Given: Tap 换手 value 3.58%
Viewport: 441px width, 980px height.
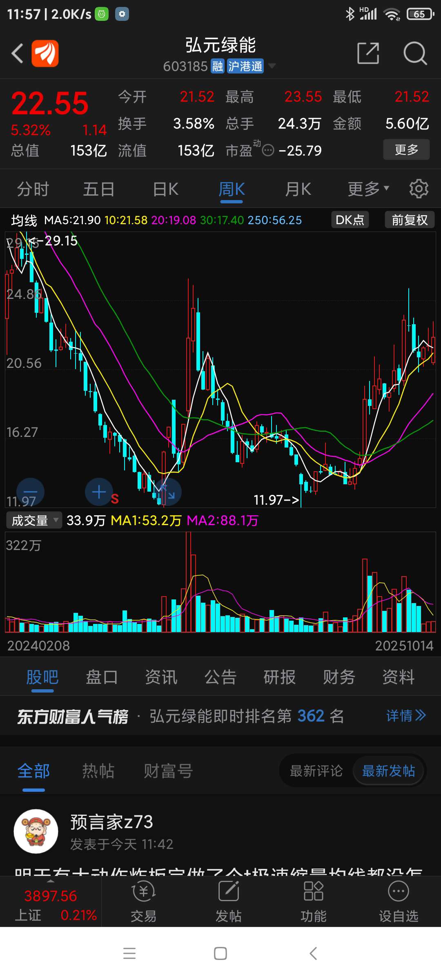Looking at the screenshot, I should click(194, 123).
